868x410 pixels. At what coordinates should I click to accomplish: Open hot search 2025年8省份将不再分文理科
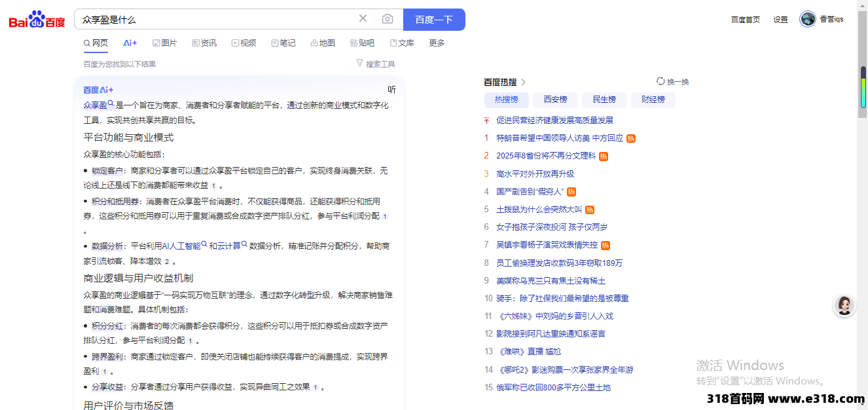tap(546, 156)
